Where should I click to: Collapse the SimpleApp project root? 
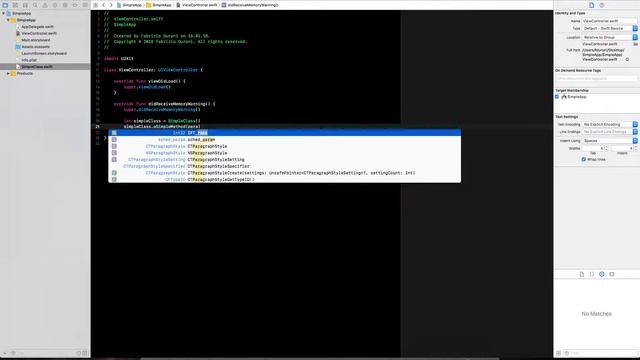[x=4, y=13]
